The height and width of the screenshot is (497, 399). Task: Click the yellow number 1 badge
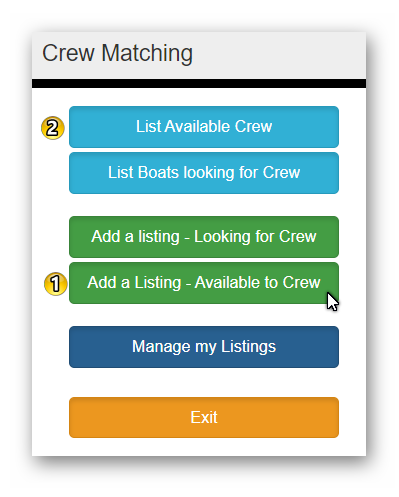pyautogui.click(x=56, y=284)
